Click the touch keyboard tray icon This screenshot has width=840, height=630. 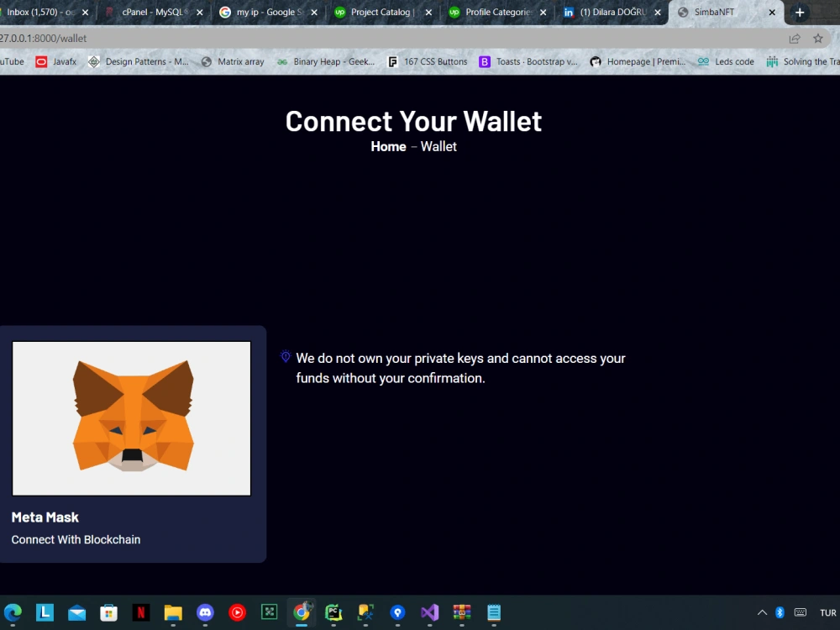(x=801, y=612)
